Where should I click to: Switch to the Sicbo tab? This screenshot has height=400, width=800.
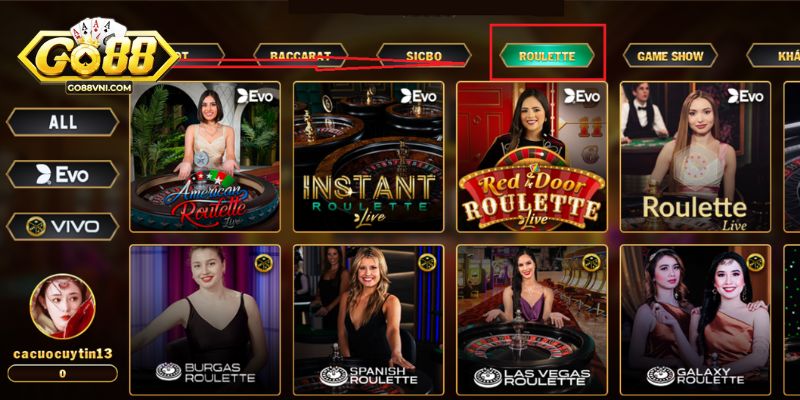point(424,56)
